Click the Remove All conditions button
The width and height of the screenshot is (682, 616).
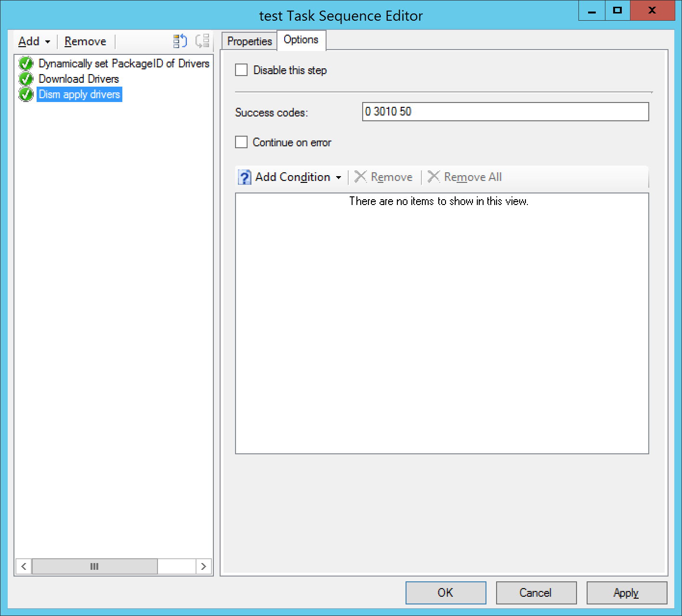click(x=465, y=177)
